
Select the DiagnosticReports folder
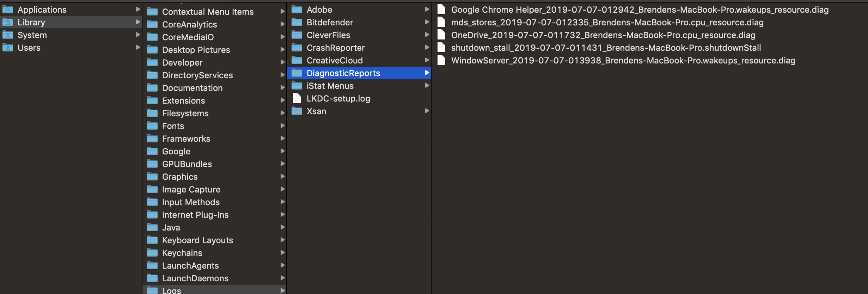click(343, 73)
